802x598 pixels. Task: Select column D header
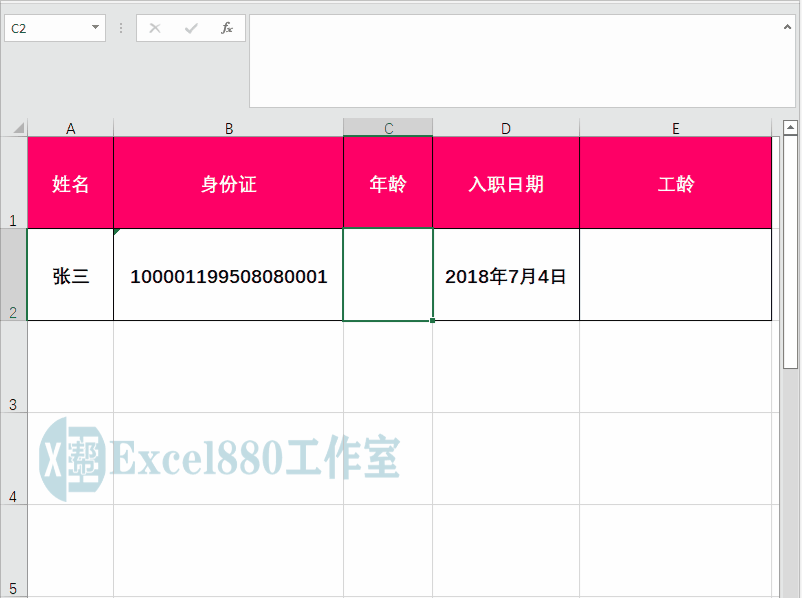pos(506,128)
